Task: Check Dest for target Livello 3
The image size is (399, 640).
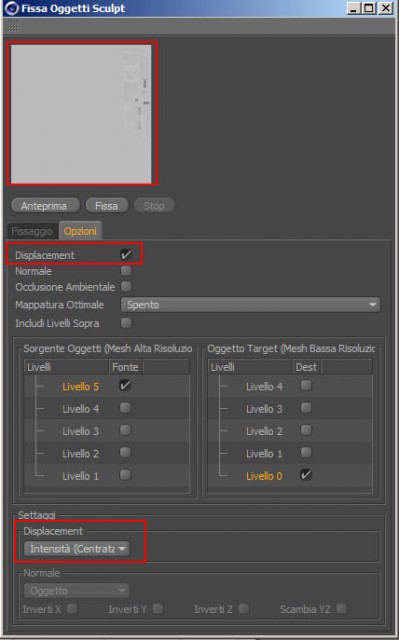Action: [x=306, y=408]
